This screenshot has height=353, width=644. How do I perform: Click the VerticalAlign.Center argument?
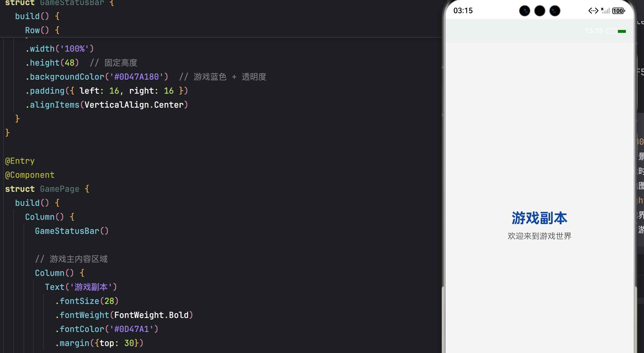coord(134,105)
